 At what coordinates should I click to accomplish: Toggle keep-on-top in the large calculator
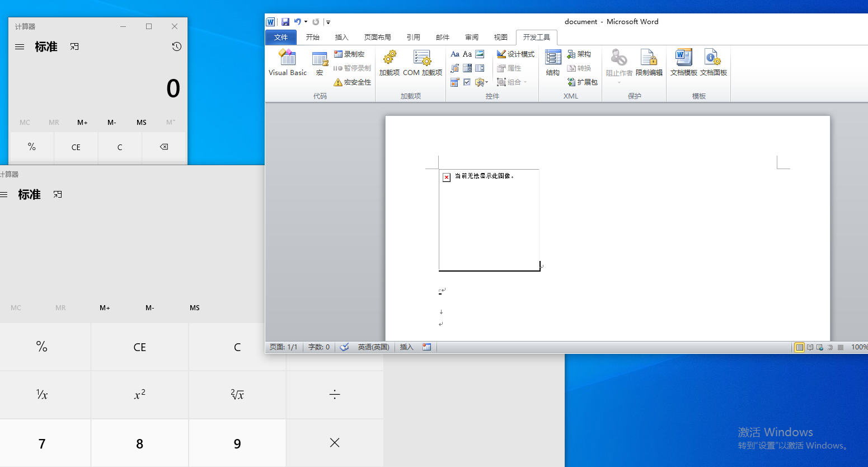[x=58, y=195]
